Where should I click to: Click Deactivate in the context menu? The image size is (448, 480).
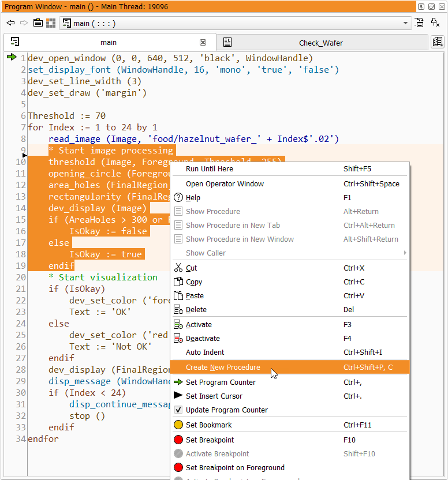pyautogui.click(x=203, y=339)
